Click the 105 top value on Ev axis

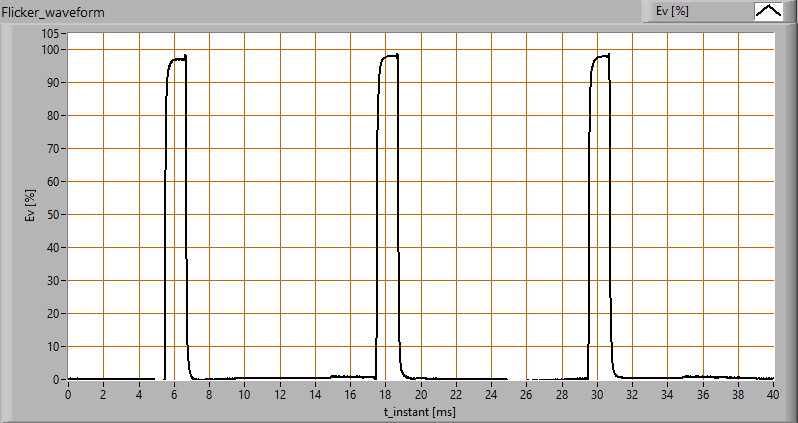coord(52,33)
